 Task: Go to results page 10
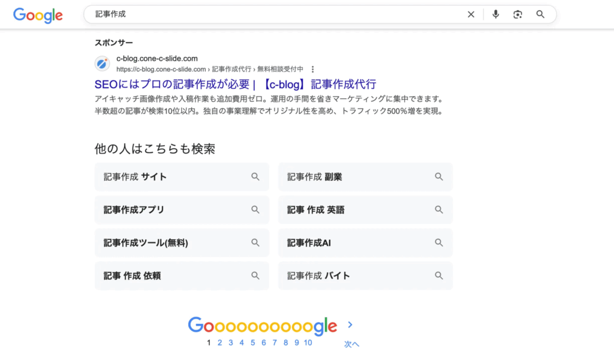[308, 343]
